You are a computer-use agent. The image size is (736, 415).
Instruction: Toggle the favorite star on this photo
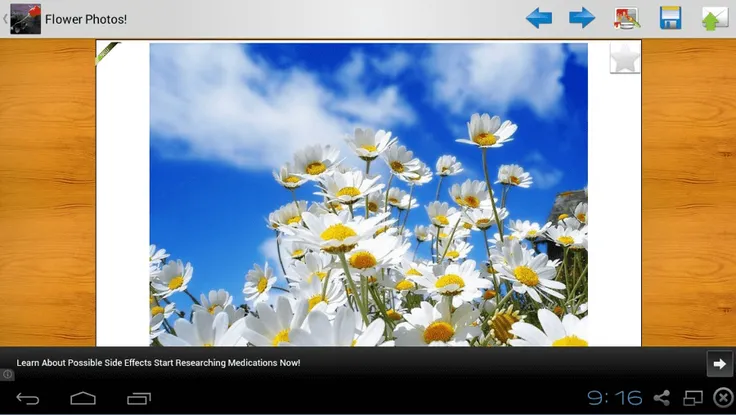625,59
